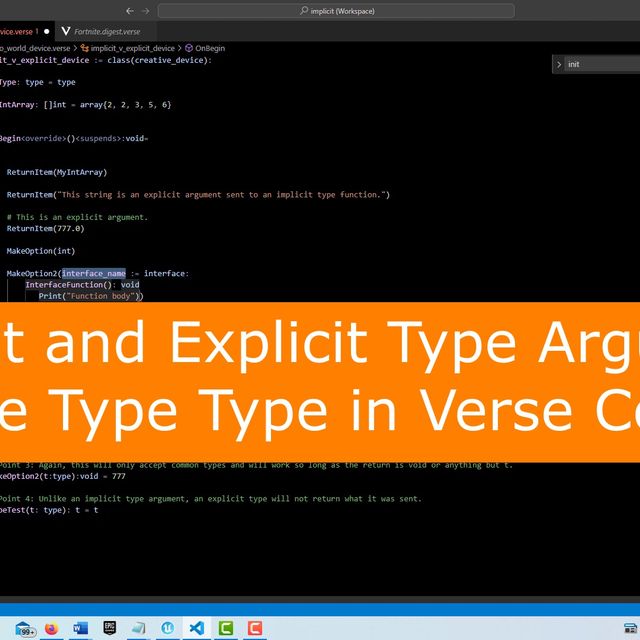
Task: Click the Visual Studio Code taskbar icon
Action: point(197,628)
